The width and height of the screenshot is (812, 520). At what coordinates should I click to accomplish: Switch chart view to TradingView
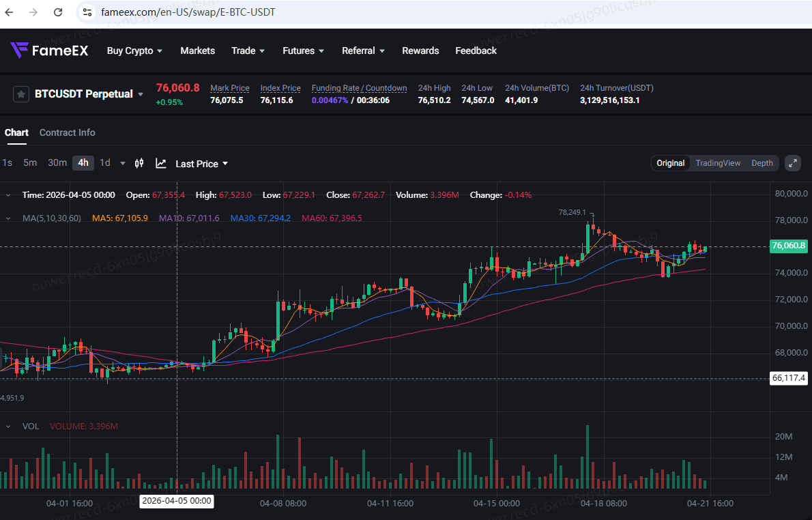717,163
